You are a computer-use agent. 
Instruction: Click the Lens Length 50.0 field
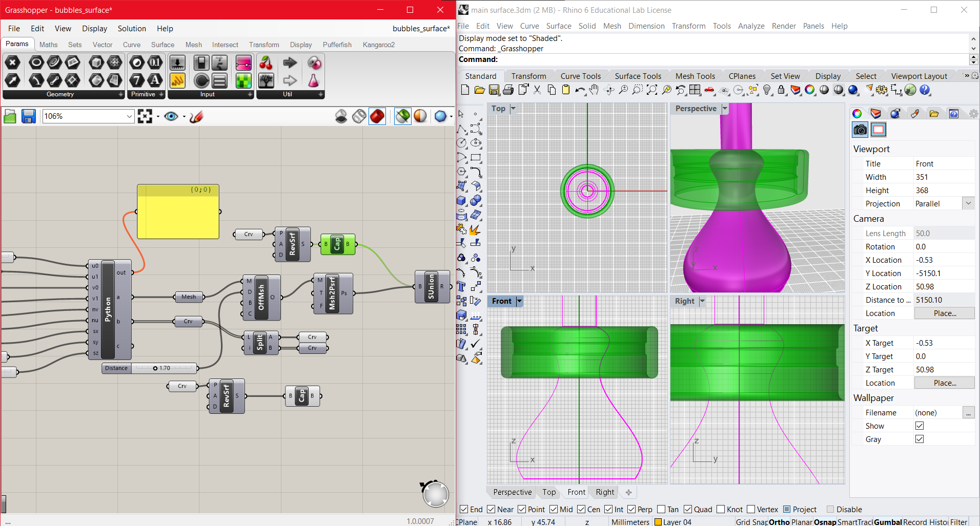944,233
